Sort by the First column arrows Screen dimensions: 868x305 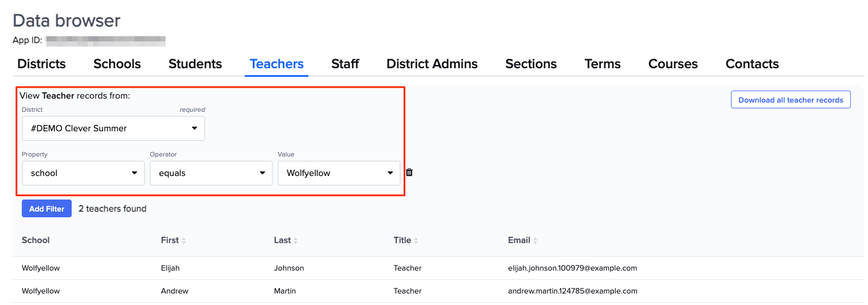(x=184, y=241)
